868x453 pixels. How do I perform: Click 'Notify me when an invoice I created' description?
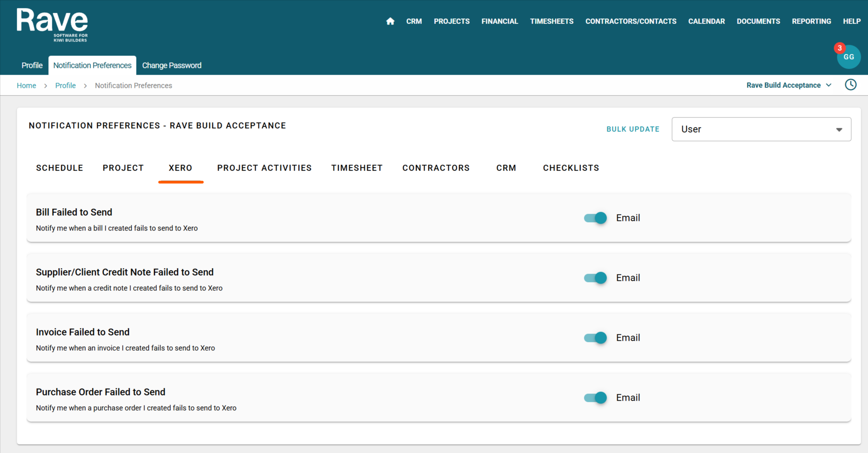click(x=125, y=348)
